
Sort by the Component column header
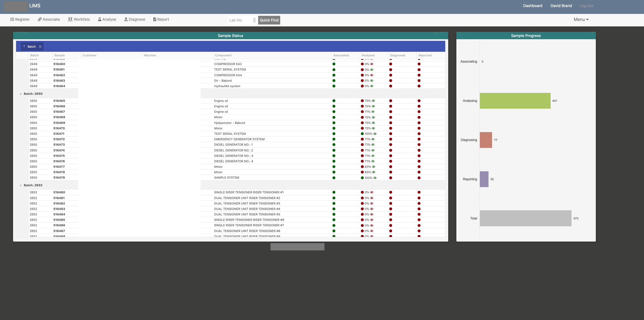(x=223, y=55)
